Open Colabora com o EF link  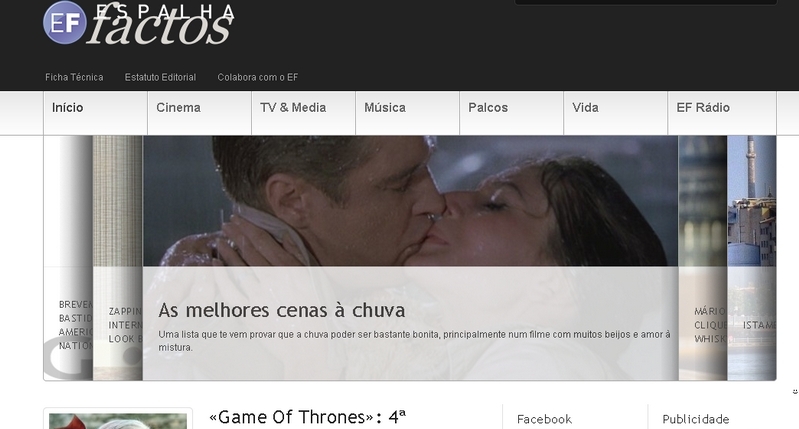tap(257, 77)
